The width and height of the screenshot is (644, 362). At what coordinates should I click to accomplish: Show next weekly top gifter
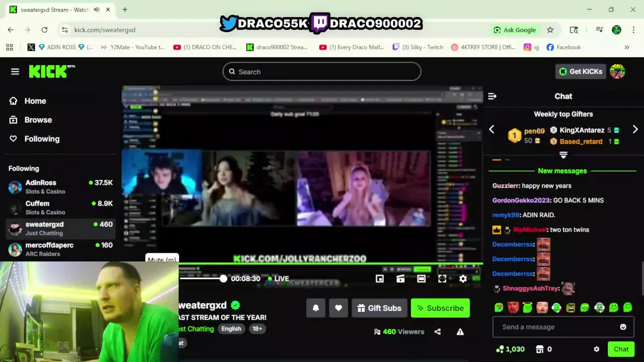635,130
